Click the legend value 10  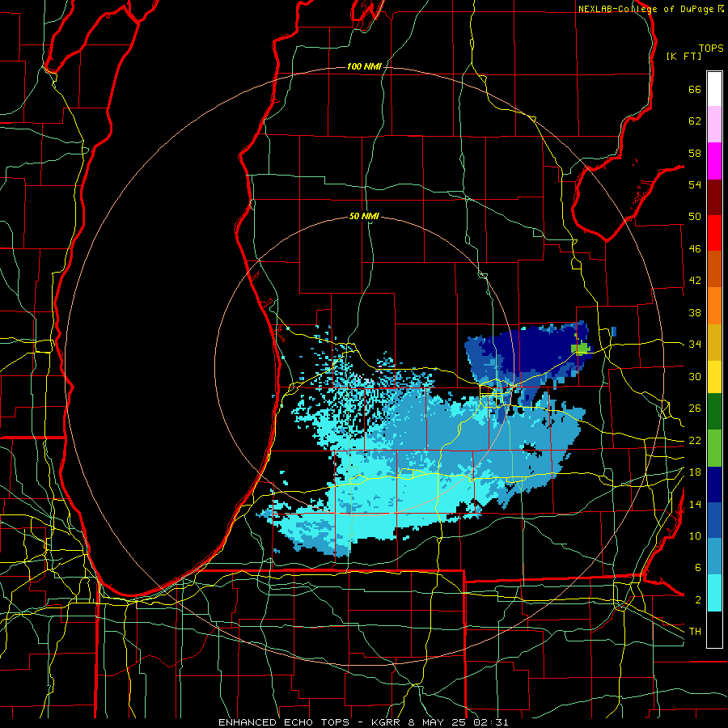pyautogui.click(x=695, y=536)
